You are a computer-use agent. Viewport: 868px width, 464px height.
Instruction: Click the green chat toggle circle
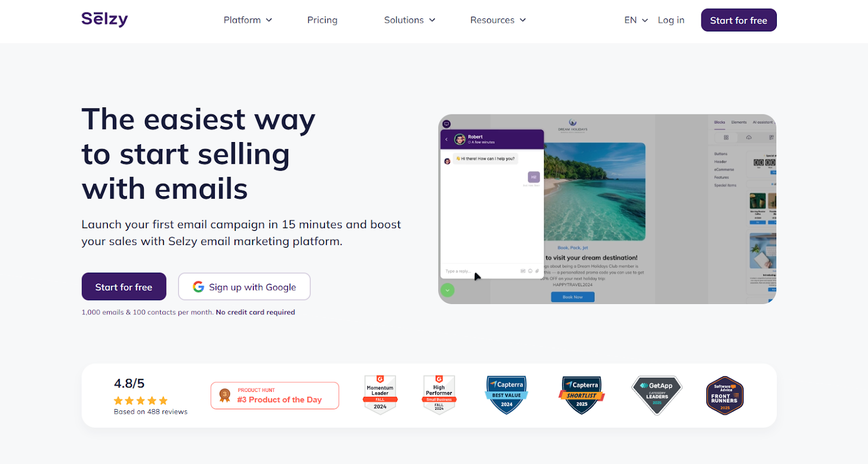point(448,290)
